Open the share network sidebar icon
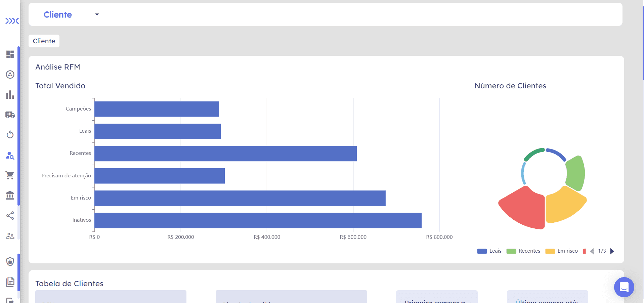 click(10, 216)
